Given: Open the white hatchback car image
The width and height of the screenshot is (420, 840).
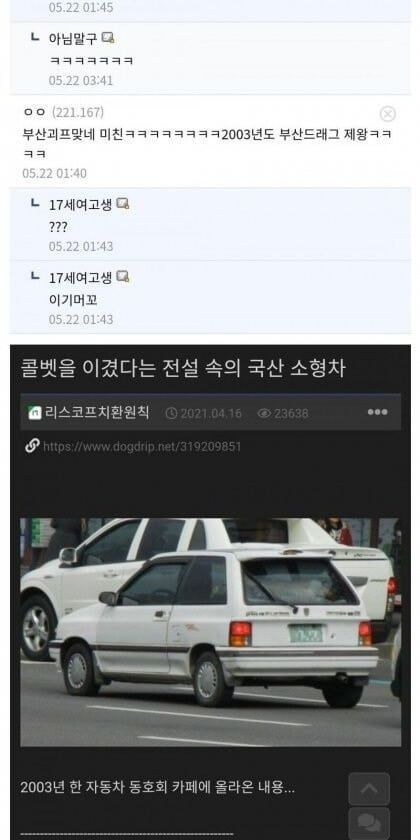Looking at the screenshot, I should 210,632.
